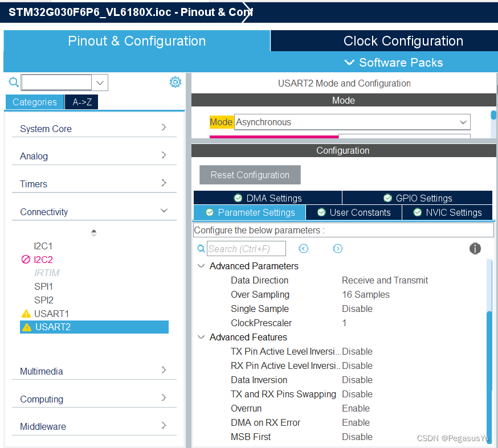Open the NVIC Settings tab
498x448 pixels.
(x=447, y=212)
